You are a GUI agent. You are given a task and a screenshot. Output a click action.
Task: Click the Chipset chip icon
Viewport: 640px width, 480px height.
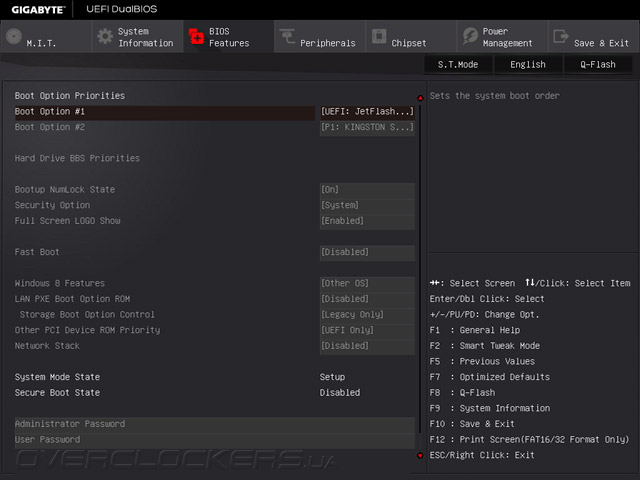click(379, 36)
